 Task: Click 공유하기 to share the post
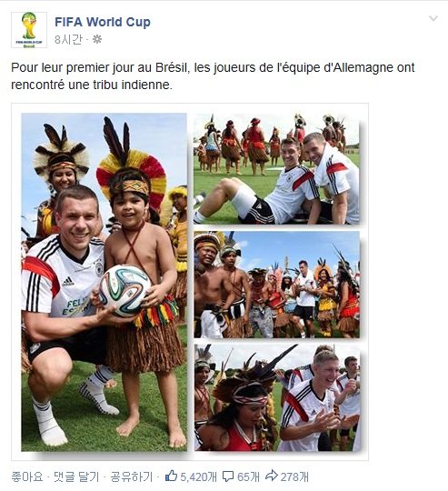pos(132,477)
